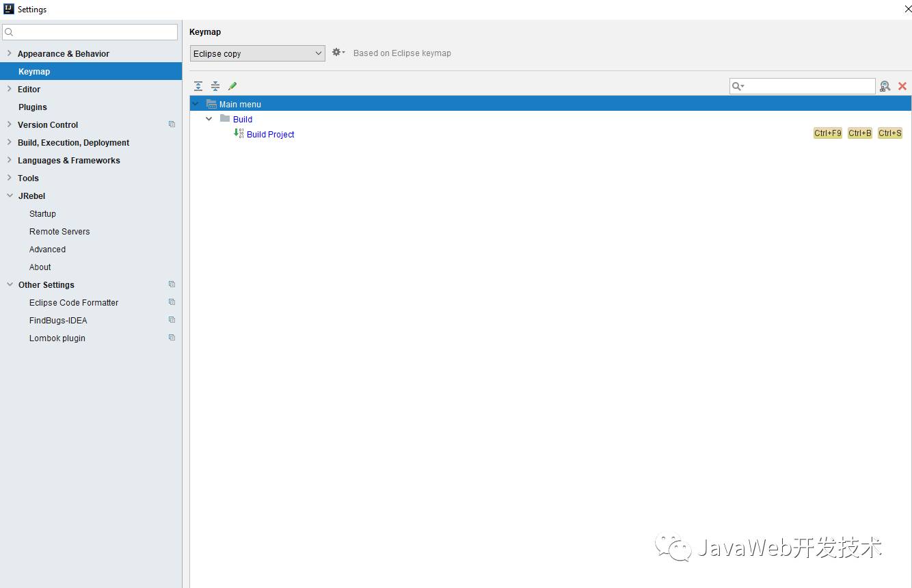
Task: Click the green pencil edit shortcut icon
Action: click(x=232, y=86)
